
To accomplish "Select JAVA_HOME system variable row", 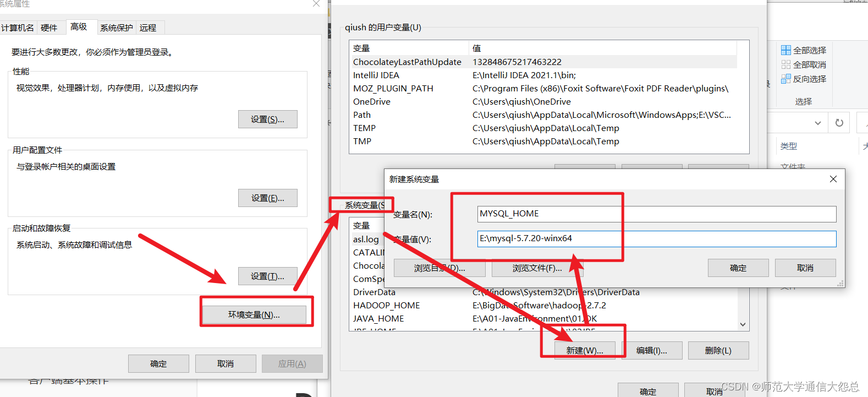I will (x=543, y=319).
